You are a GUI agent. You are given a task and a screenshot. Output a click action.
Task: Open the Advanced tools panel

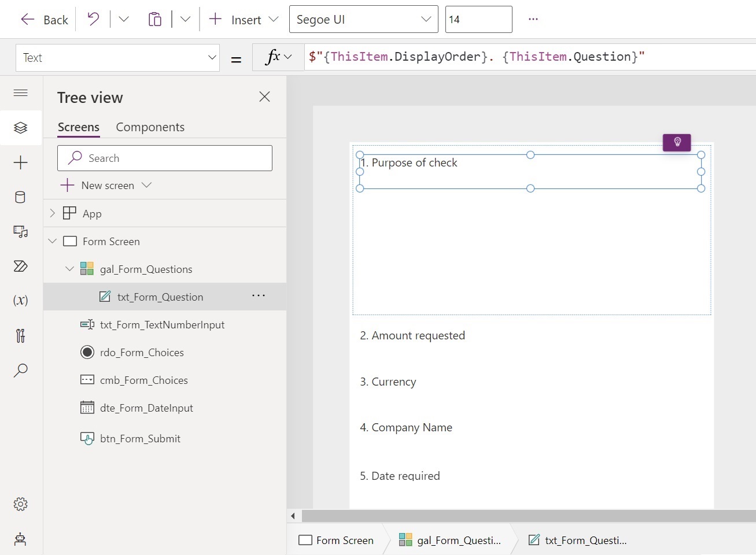pyautogui.click(x=20, y=336)
